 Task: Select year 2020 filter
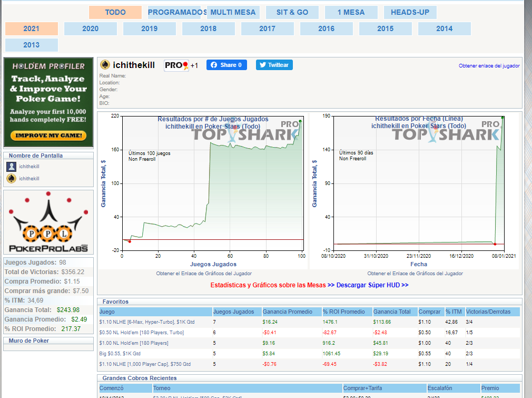pyautogui.click(x=91, y=28)
